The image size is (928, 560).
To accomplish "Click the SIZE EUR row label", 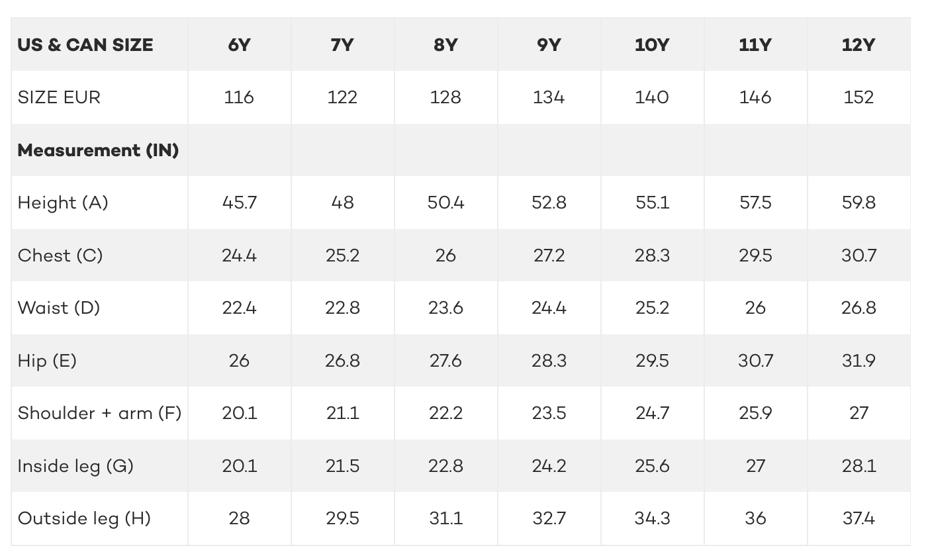I will (59, 97).
